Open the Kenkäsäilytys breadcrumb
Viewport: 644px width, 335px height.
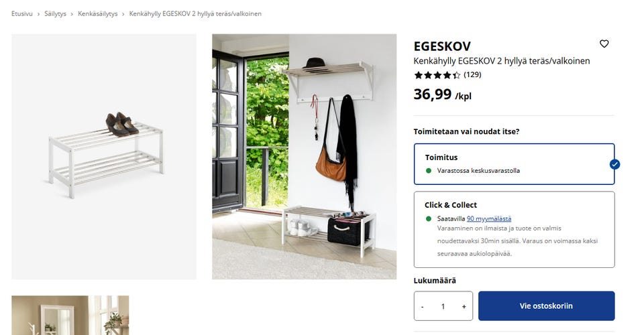tap(98, 13)
